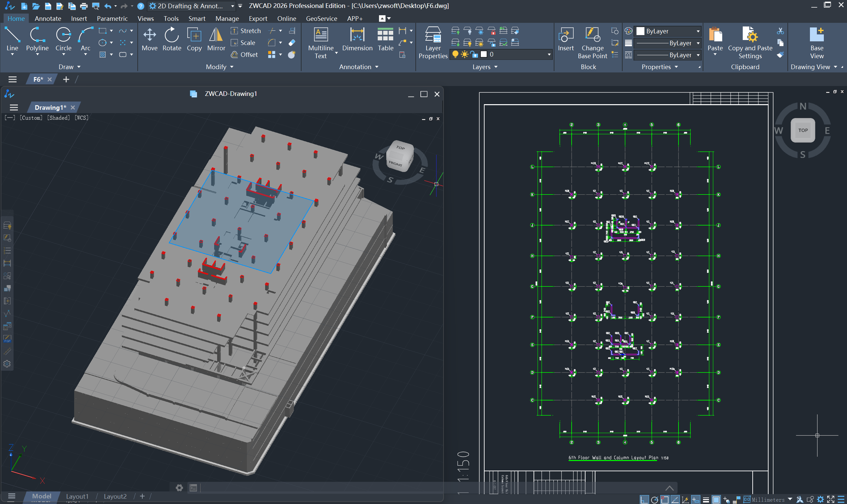Select the Arc tool
Image resolution: width=847 pixels, height=504 pixels.
(85, 39)
